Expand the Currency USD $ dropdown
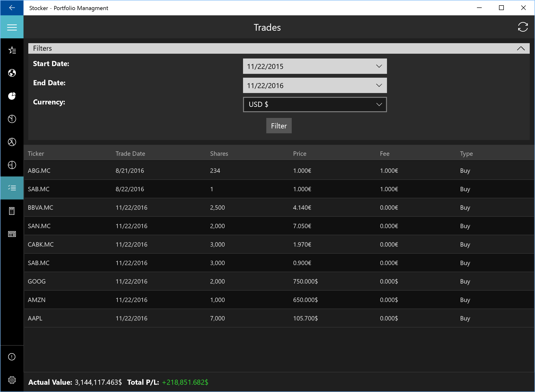Screen dimensions: 535x392 (x=315, y=105)
